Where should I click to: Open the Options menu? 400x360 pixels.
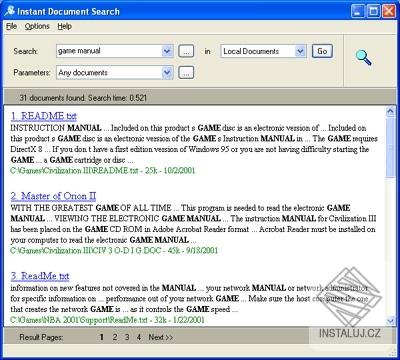click(37, 26)
